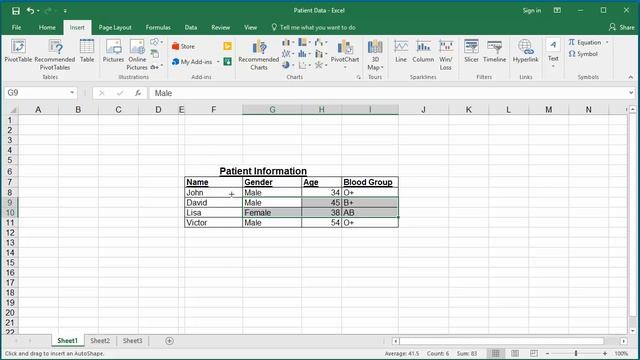Expand My Add-ins dropdown

(218, 62)
